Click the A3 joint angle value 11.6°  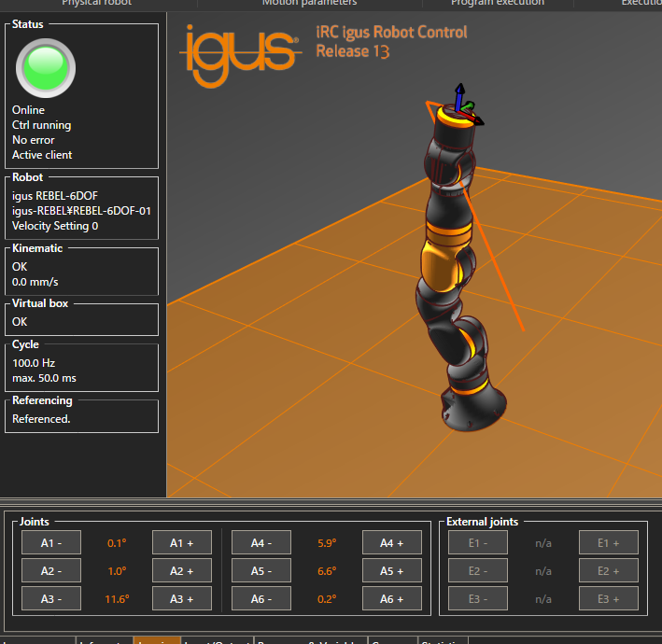point(117,598)
